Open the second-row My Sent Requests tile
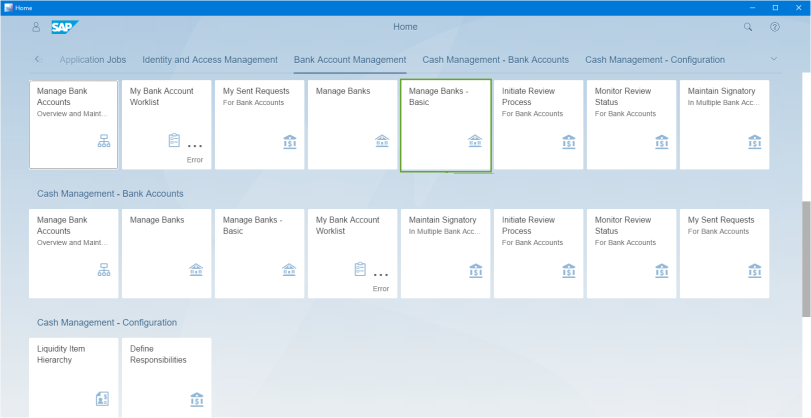811x418 pixels. point(724,253)
